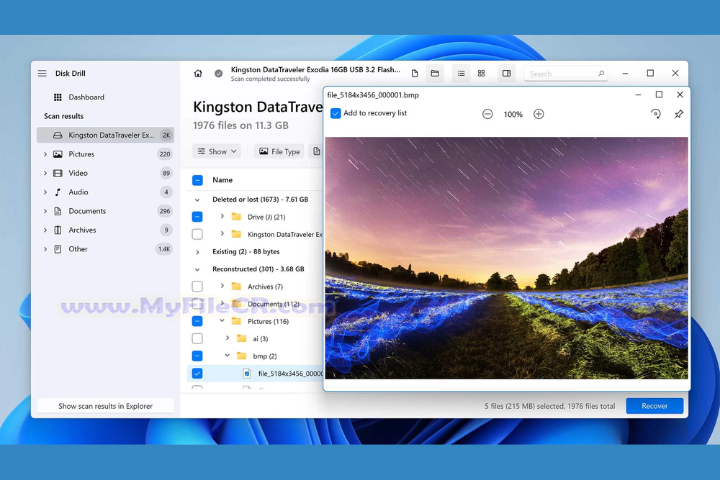Click the starry landscape preview image

506,258
